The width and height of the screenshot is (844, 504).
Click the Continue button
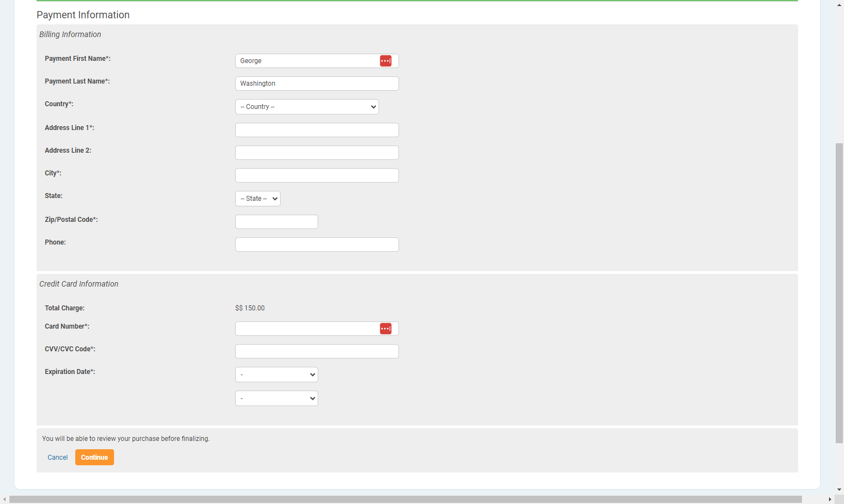click(95, 458)
